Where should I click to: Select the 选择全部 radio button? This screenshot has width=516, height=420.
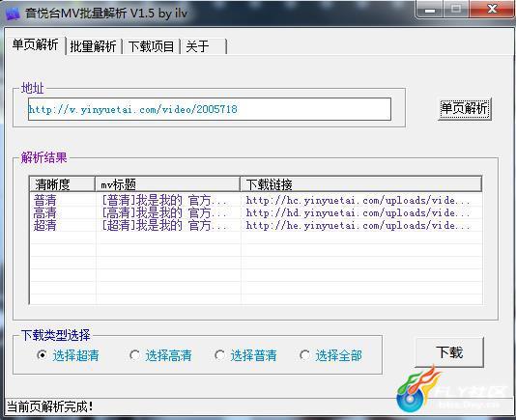click(330, 355)
